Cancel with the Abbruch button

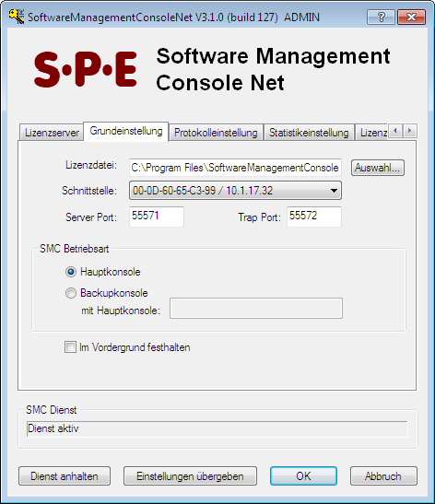383,476
